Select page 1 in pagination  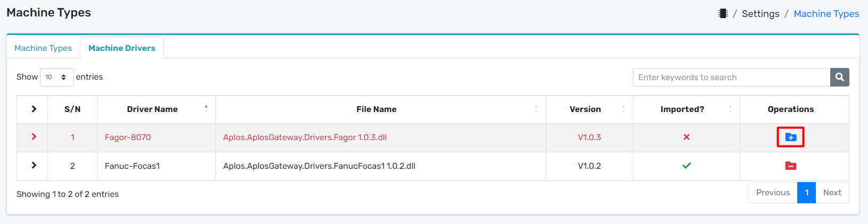(806, 193)
